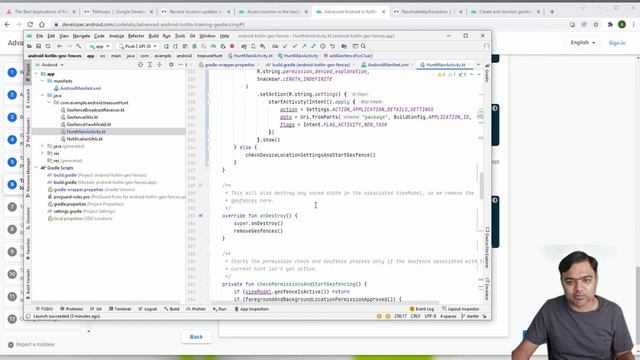Click the Open folder toolbar icon
The image size is (640, 360).
[29, 46]
